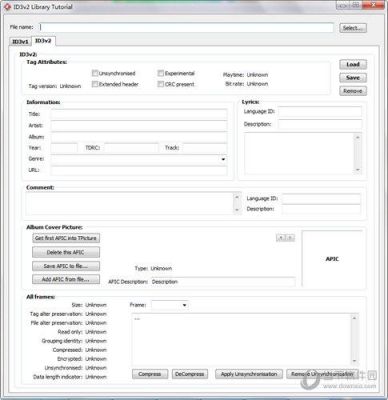Image resolution: width=388 pixels, height=400 pixels.
Task: Click next APIC picture arrow button
Action: 290,238
